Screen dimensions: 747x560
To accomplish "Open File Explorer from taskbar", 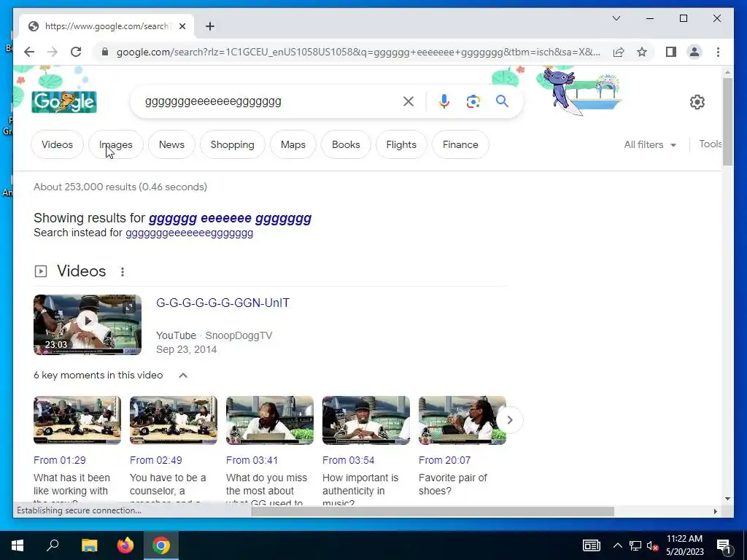I will (x=89, y=545).
